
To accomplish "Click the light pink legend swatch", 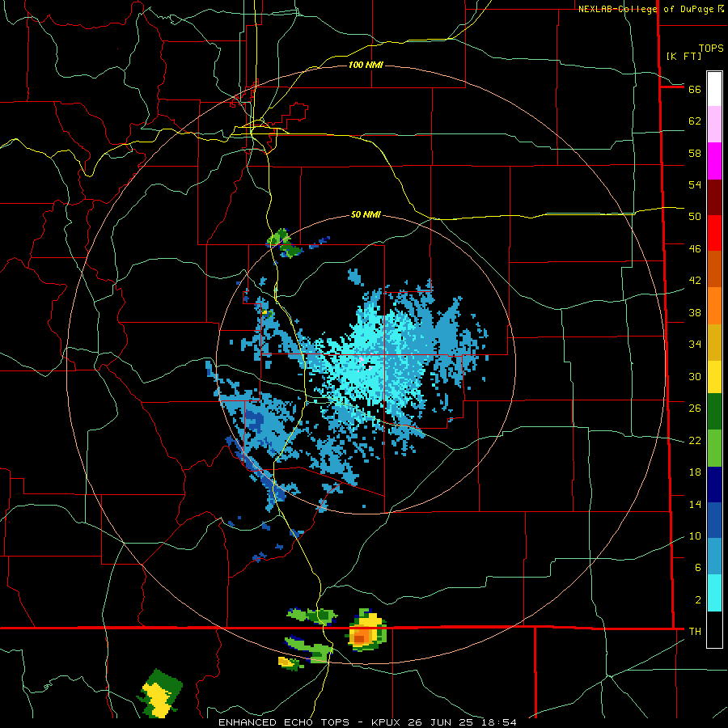I will tap(714, 125).
